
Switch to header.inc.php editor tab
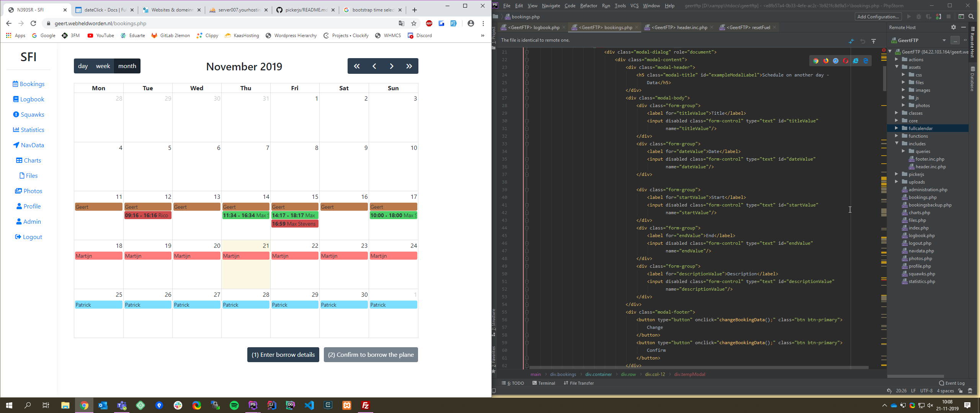point(679,27)
